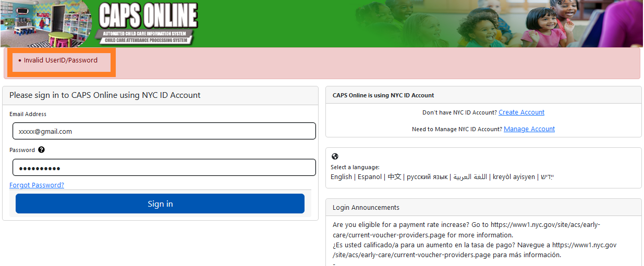Click the English payment rate increase announcement

pyautogui.click(x=467, y=230)
